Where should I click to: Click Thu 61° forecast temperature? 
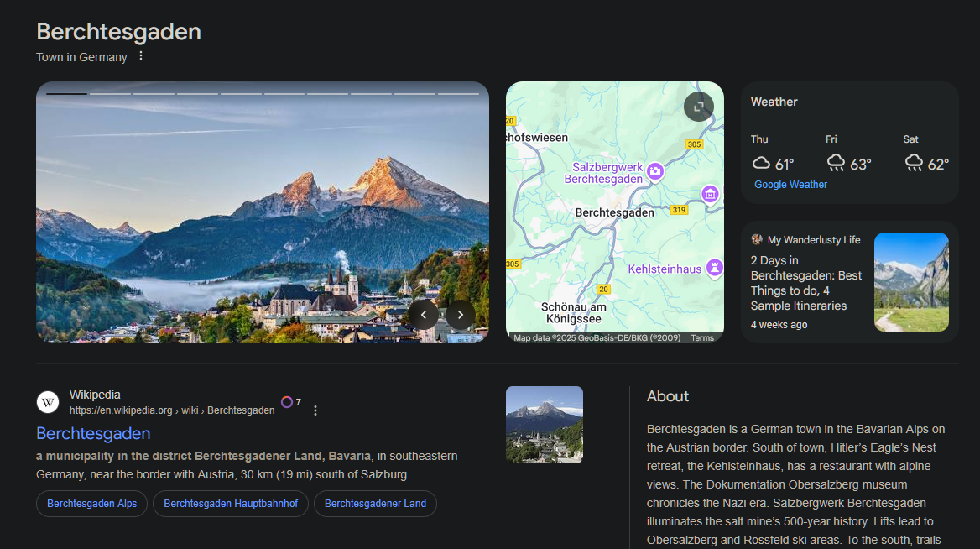[785, 165]
